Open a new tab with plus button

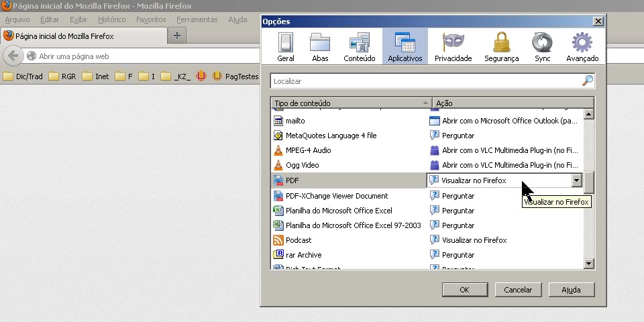(177, 36)
